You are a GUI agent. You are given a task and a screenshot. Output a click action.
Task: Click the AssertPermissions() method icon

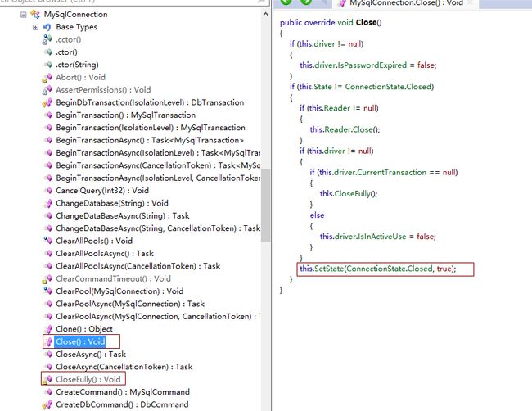tap(47, 90)
